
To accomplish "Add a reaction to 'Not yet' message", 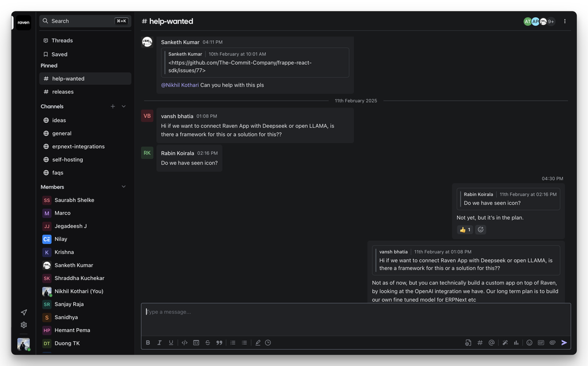I will coord(480,229).
